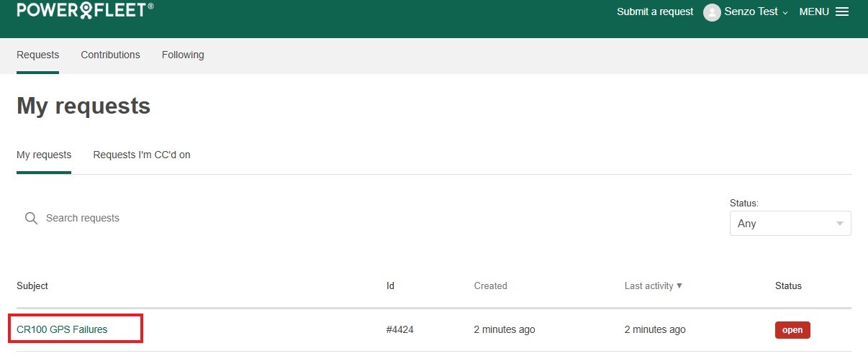Open the CR100 GPS Failures request
The height and width of the screenshot is (361, 868).
click(62, 329)
